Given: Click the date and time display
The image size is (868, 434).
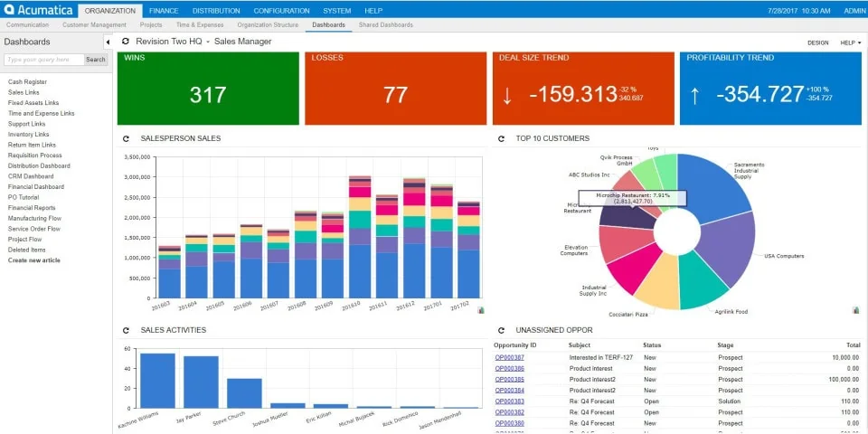Looking at the screenshot, I should tap(800, 11).
